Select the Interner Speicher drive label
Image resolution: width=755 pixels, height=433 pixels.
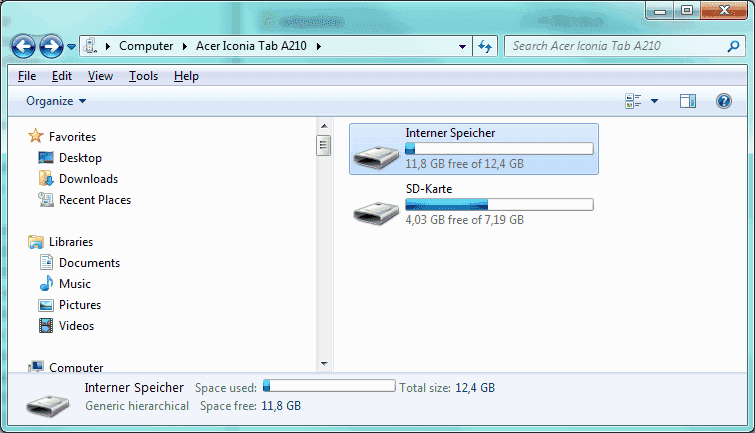pos(450,133)
